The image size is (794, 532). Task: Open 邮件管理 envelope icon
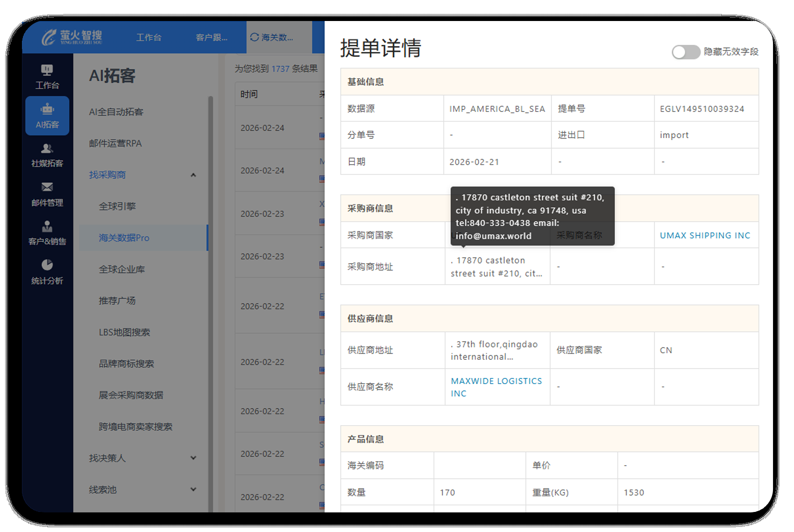pyautogui.click(x=47, y=188)
